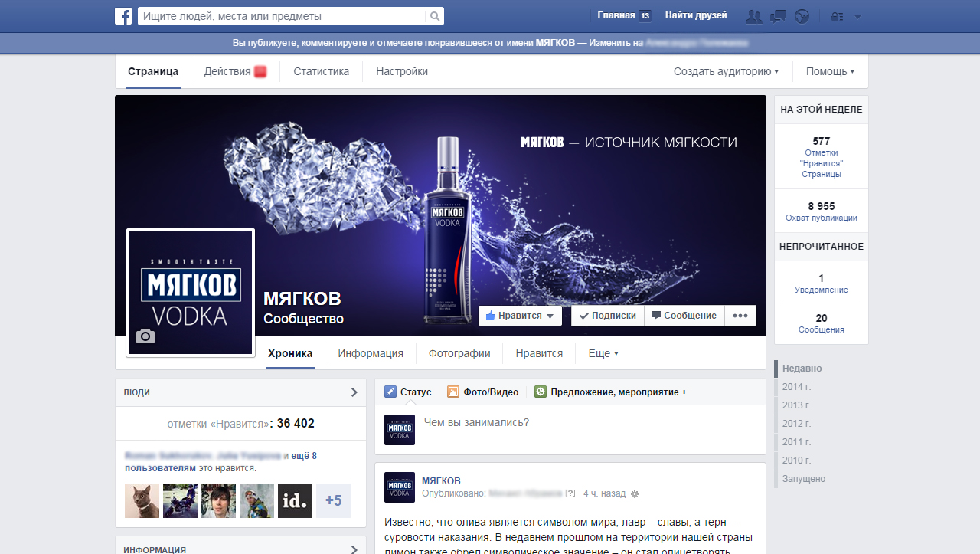Select the Хроника tab
980x554 pixels.
pos(290,353)
